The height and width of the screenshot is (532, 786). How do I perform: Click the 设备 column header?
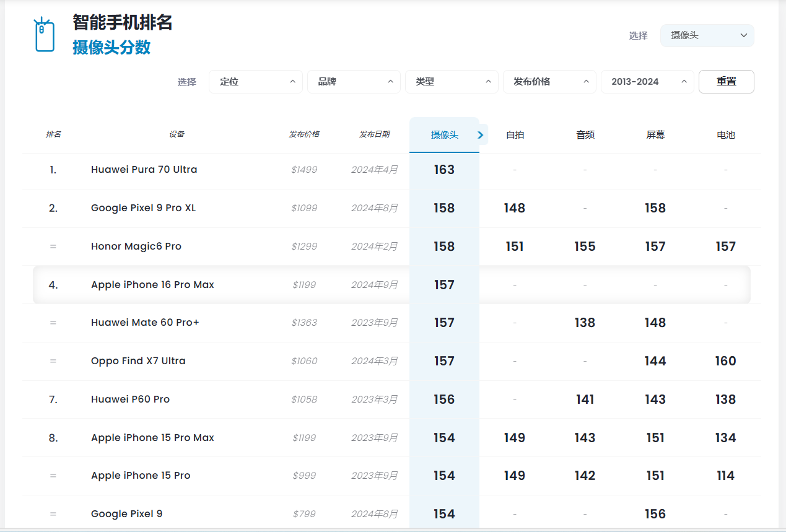(177, 134)
